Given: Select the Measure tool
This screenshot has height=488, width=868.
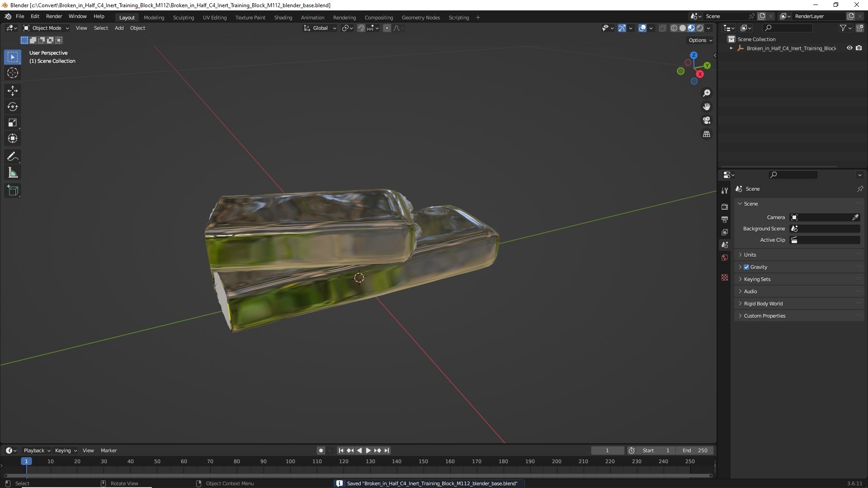Looking at the screenshot, I should (13, 173).
